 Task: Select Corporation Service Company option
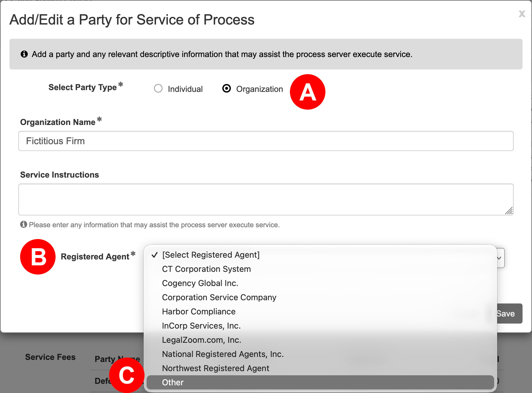(320, 297)
